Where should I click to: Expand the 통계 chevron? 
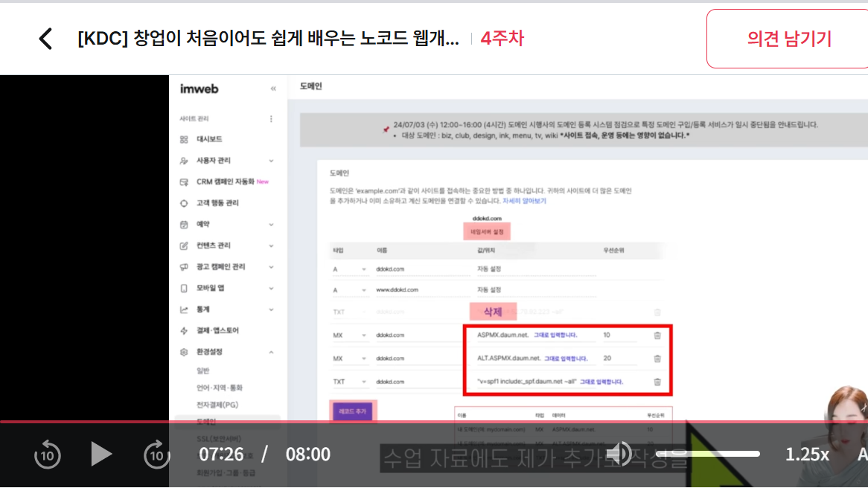(x=271, y=310)
